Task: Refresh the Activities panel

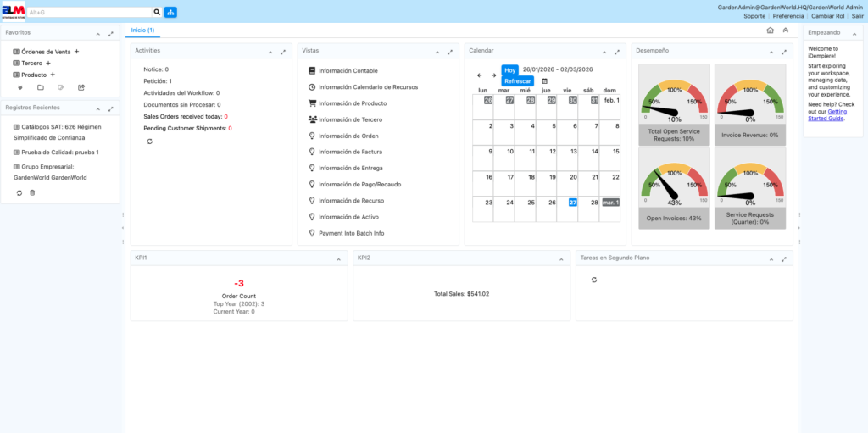Action: pyautogui.click(x=150, y=142)
